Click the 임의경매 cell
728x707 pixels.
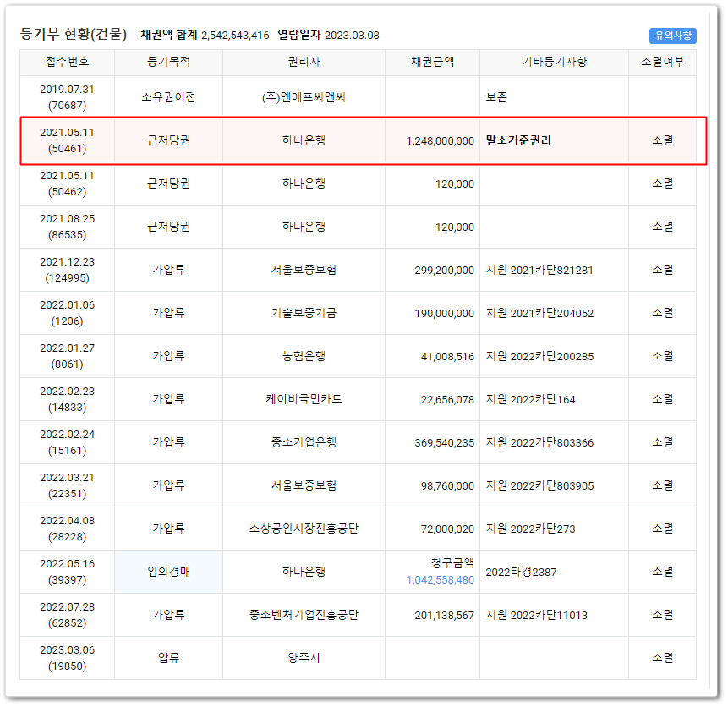(168, 572)
